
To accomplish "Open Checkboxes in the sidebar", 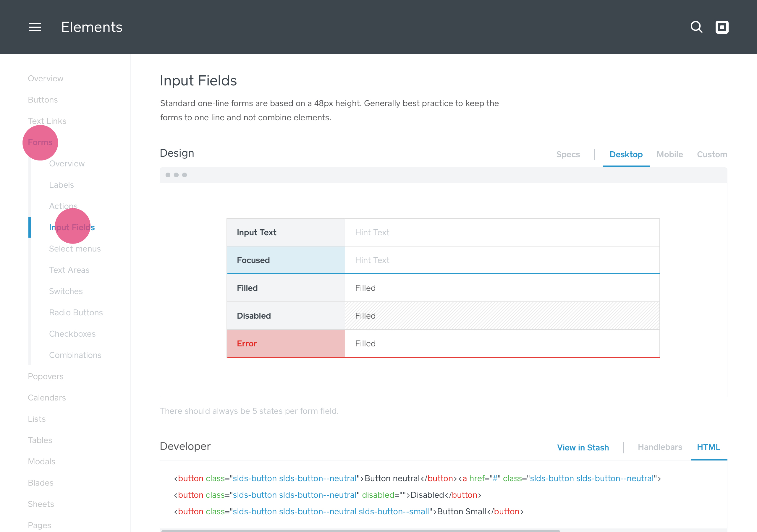I will click(x=72, y=334).
